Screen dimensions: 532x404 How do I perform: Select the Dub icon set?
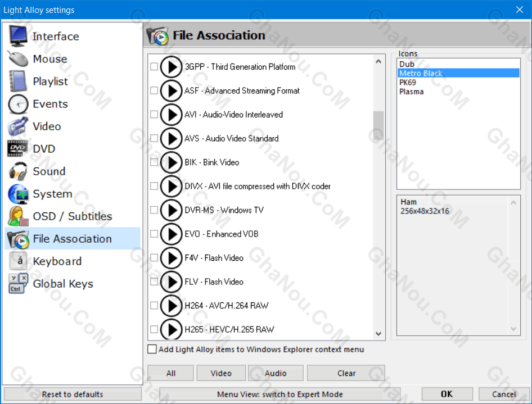coord(458,64)
